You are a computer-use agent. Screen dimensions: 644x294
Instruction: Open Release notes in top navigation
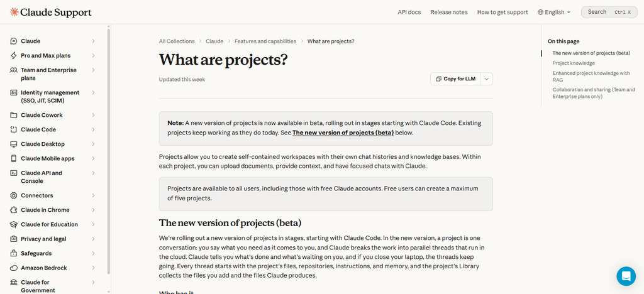pyautogui.click(x=449, y=13)
